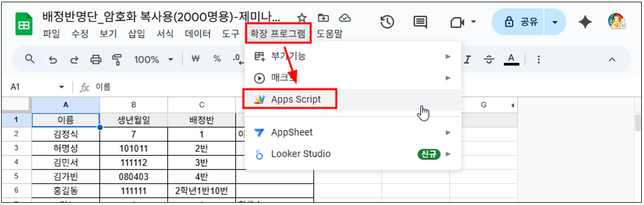Choose Apps Script from menu
The image size is (644, 205).
click(x=353, y=99)
